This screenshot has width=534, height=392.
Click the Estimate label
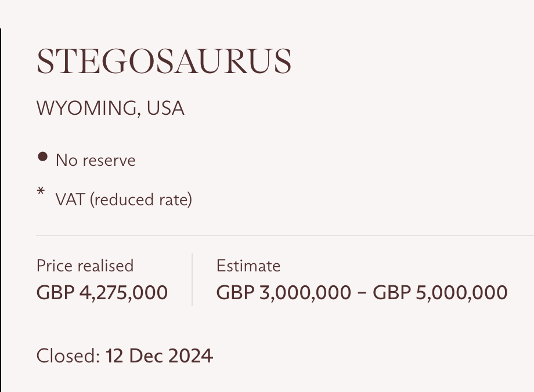click(248, 266)
